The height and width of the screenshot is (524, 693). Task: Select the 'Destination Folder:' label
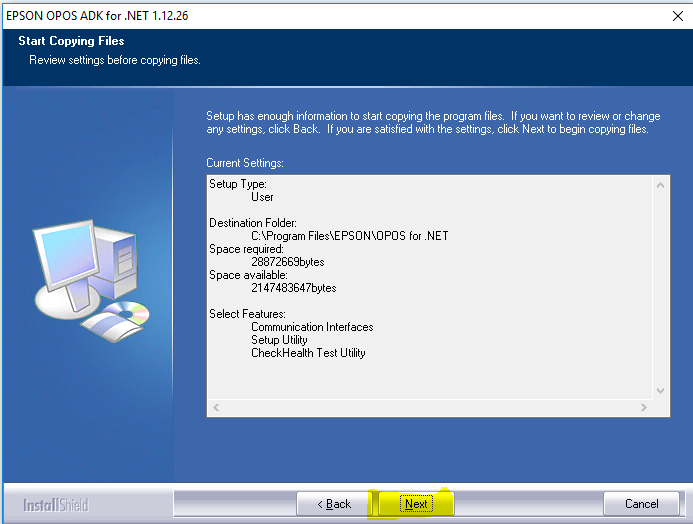tap(253, 223)
